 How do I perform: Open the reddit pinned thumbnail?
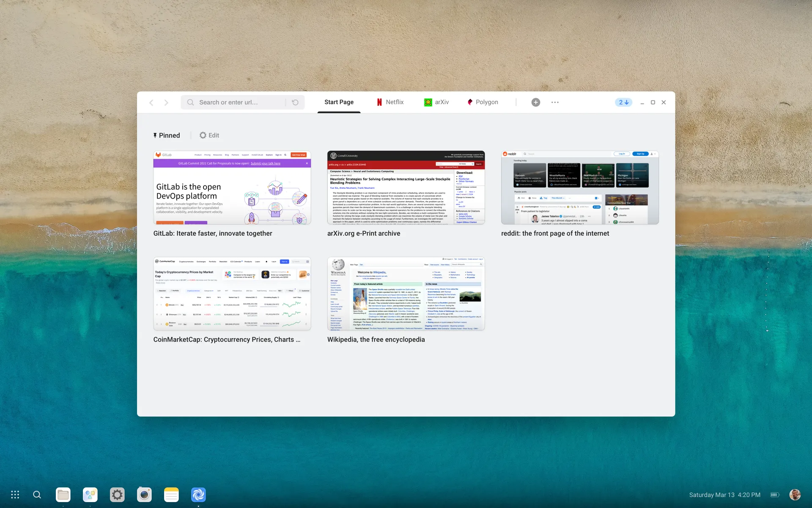click(x=580, y=188)
